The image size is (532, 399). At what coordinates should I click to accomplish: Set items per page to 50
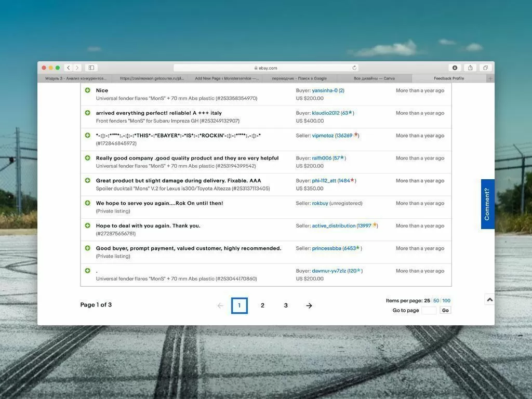(x=436, y=301)
